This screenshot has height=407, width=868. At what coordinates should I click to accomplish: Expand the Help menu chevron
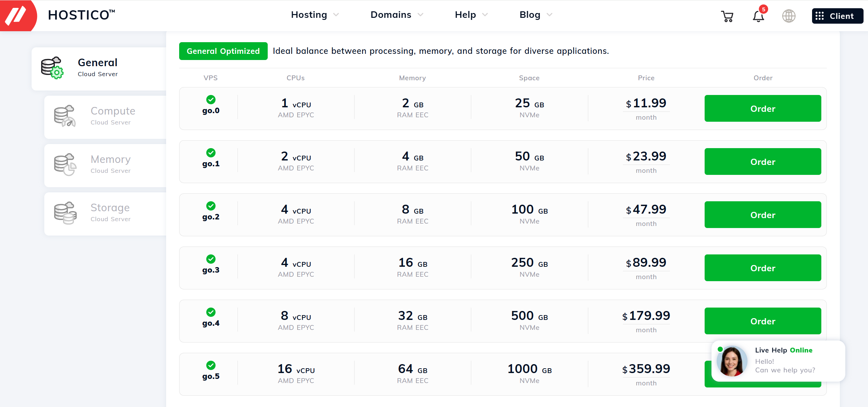point(485,15)
